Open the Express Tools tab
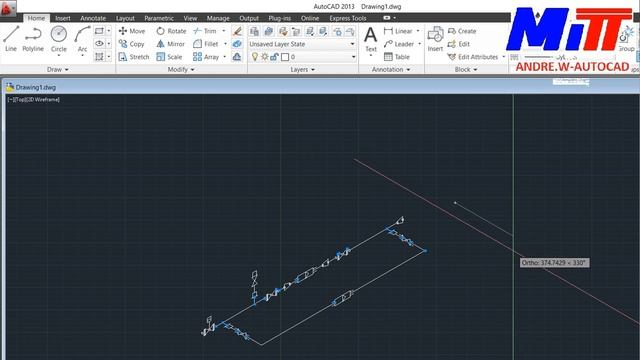 [x=348, y=18]
